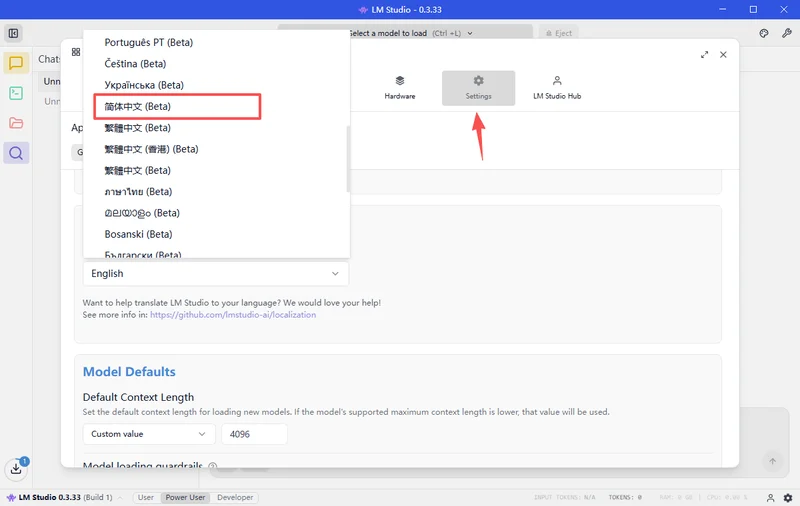800x506 pixels.
Task: Open settings gear in the status bar
Action: point(788,497)
